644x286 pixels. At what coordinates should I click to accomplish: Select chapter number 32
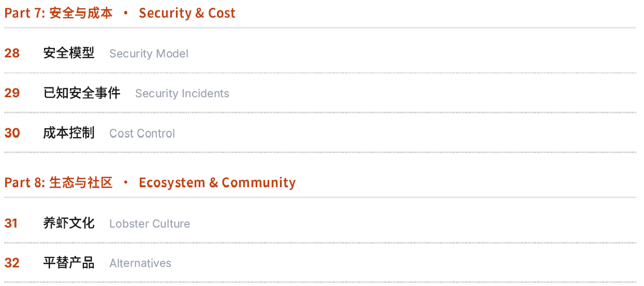pyautogui.click(x=12, y=263)
